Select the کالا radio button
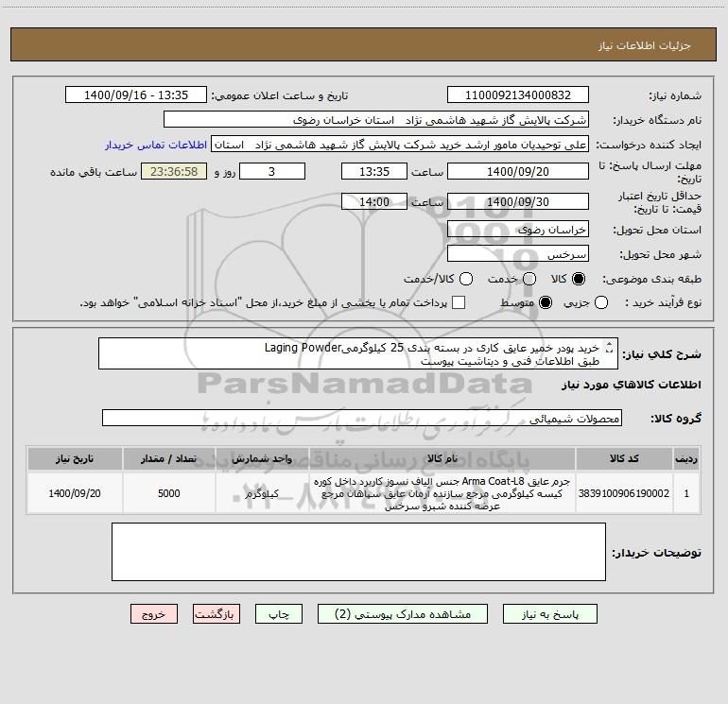The height and width of the screenshot is (704, 728). 579,279
